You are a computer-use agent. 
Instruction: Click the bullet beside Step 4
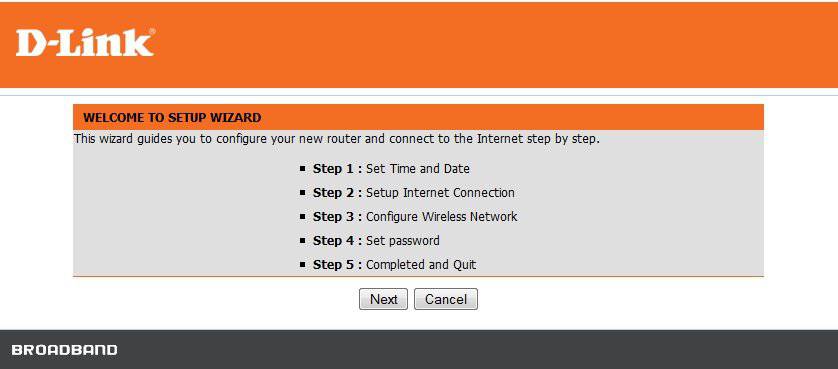pyautogui.click(x=303, y=241)
